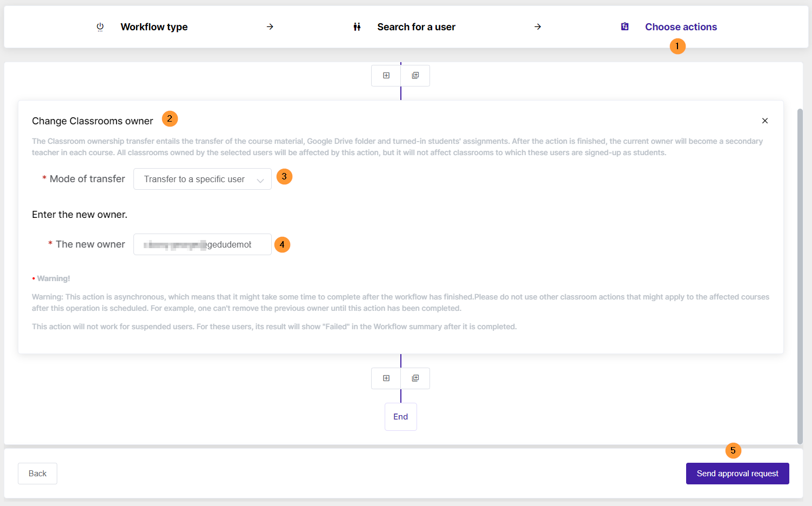This screenshot has width=812, height=506.
Task: Click the Change Classrooms owner heading
Action: tap(92, 121)
